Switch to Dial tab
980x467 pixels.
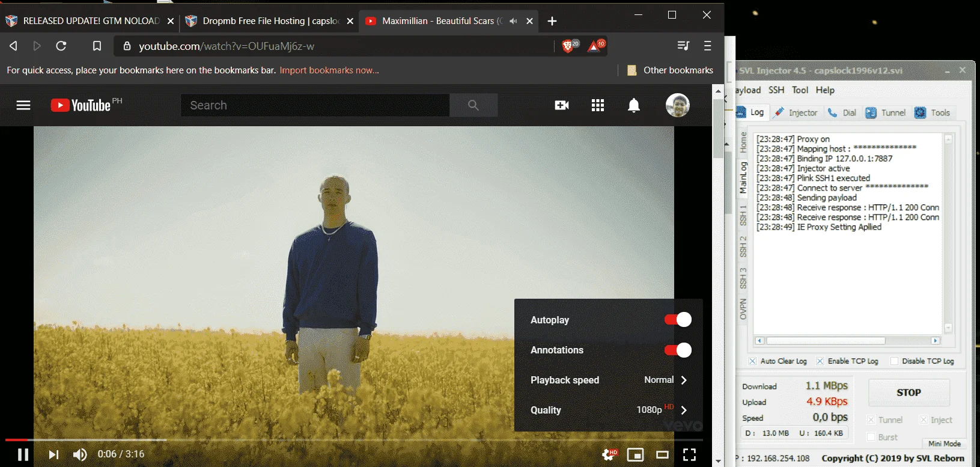[842, 112]
